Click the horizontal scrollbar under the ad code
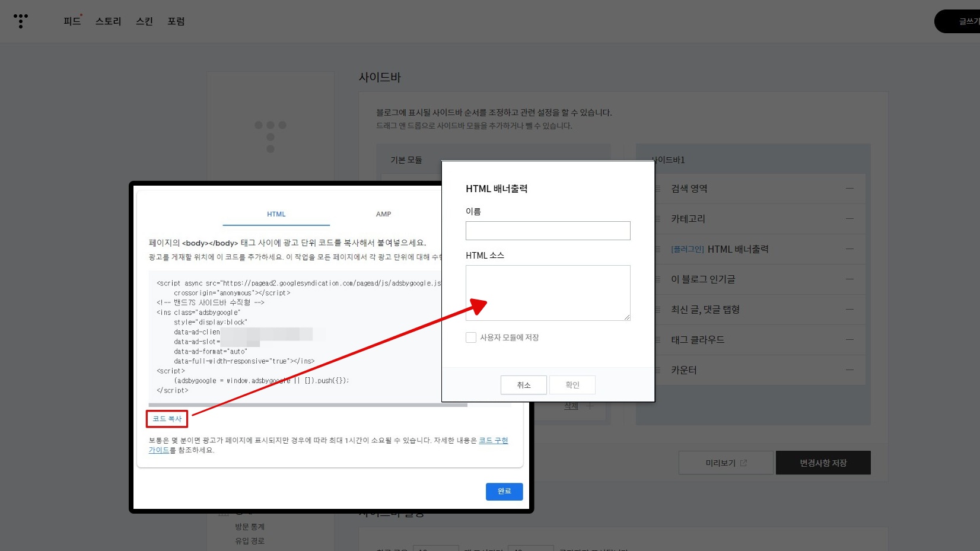This screenshot has width=980, height=551. (x=308, y=405)
